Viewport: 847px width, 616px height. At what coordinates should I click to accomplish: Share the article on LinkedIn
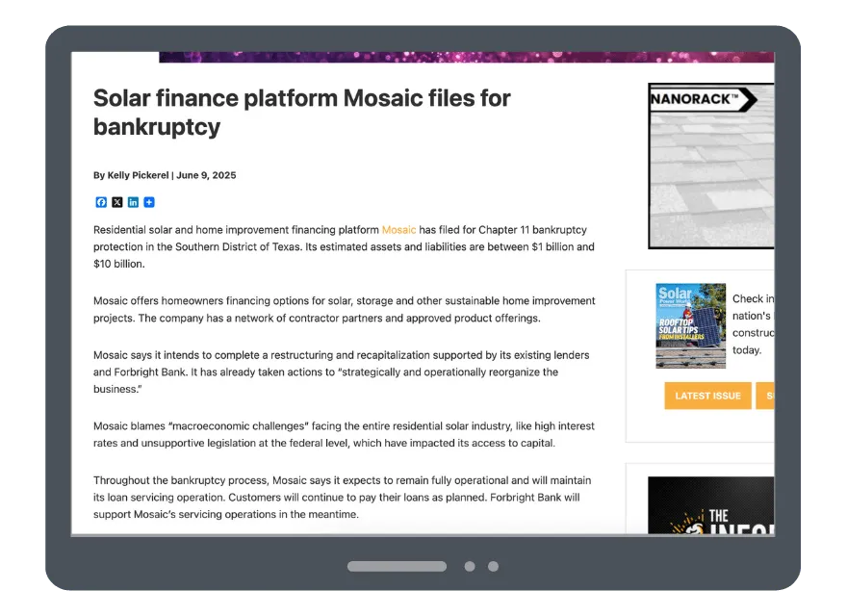[x=133, y=202]
